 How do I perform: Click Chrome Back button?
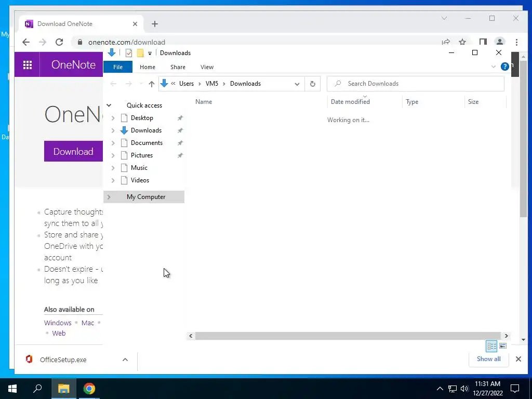point(26,42)
